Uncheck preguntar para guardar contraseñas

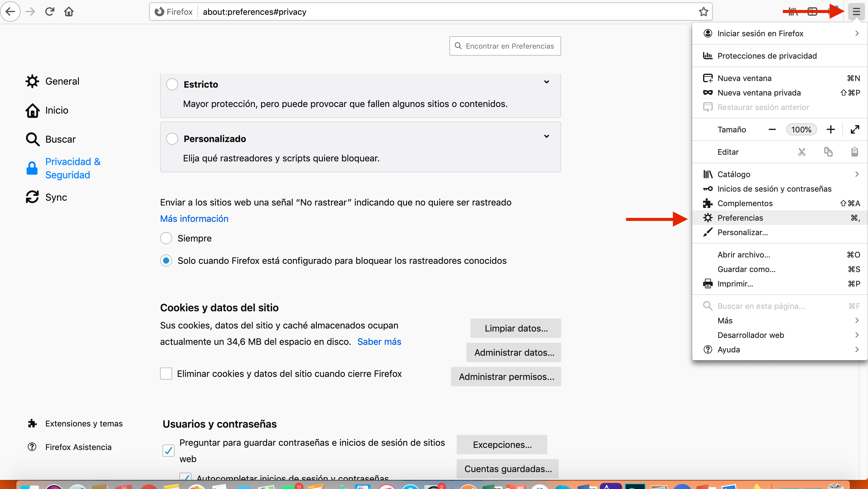pyautogui.click(x=168, y=450)
